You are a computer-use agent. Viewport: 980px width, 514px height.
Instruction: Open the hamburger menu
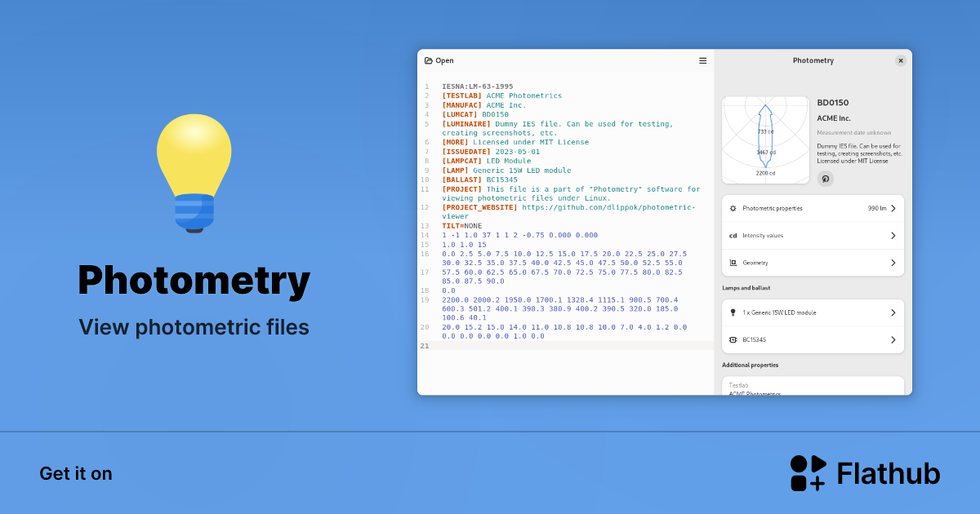[702, 60]
